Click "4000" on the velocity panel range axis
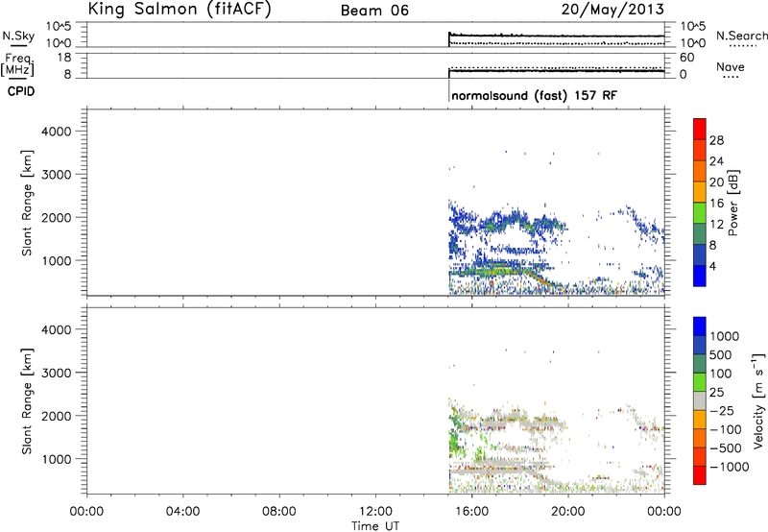Image resolution: width=768 pixels, height=532 pixels. [x=57, y=329]
